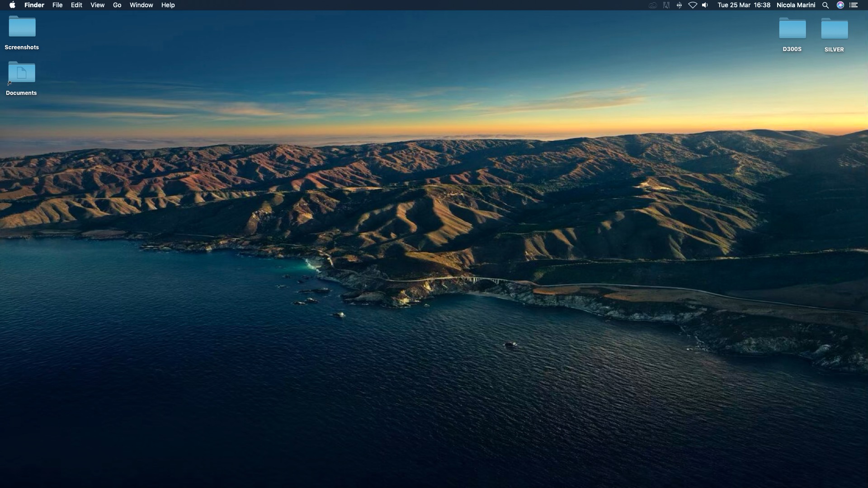Open the volume control icon
868x488 pixels.
pyautogui.click(x=705, y=5)
